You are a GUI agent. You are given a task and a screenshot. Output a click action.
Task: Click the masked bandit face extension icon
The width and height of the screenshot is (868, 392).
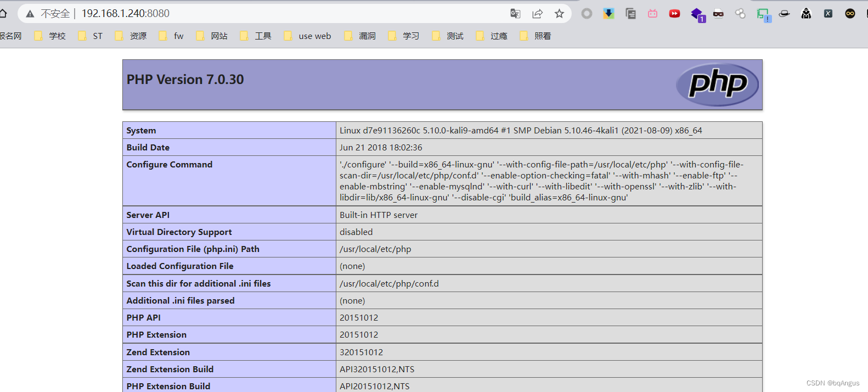coord(718,14)
